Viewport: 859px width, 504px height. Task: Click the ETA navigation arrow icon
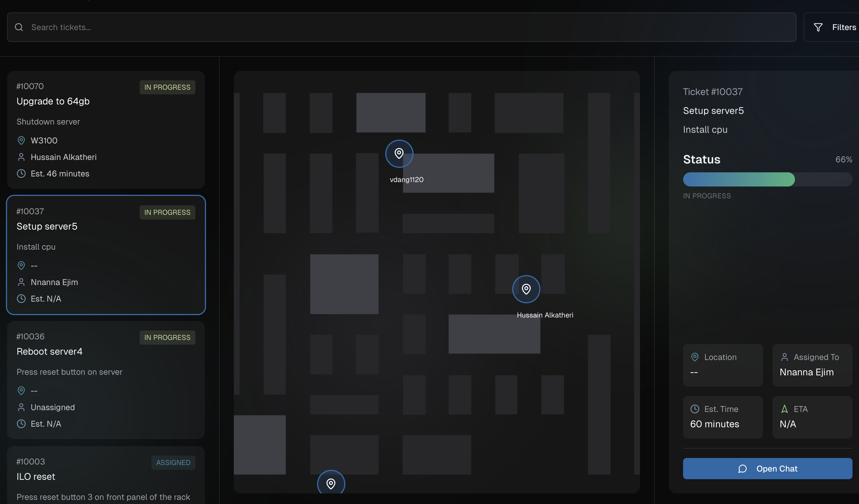tap(784, 409)
